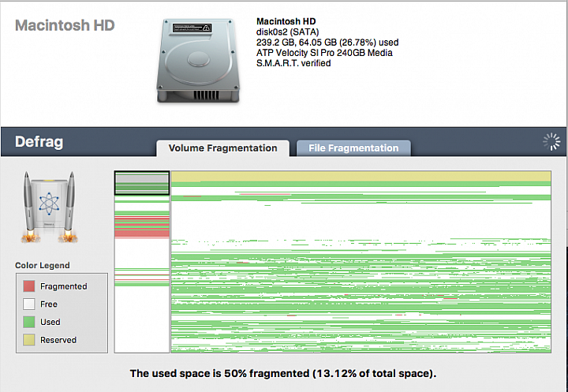Image resolution: width=568 pixels, height=392 pixels.
Task: Click the S.M.A.R.T. verified status
Action: click(293, 63)
